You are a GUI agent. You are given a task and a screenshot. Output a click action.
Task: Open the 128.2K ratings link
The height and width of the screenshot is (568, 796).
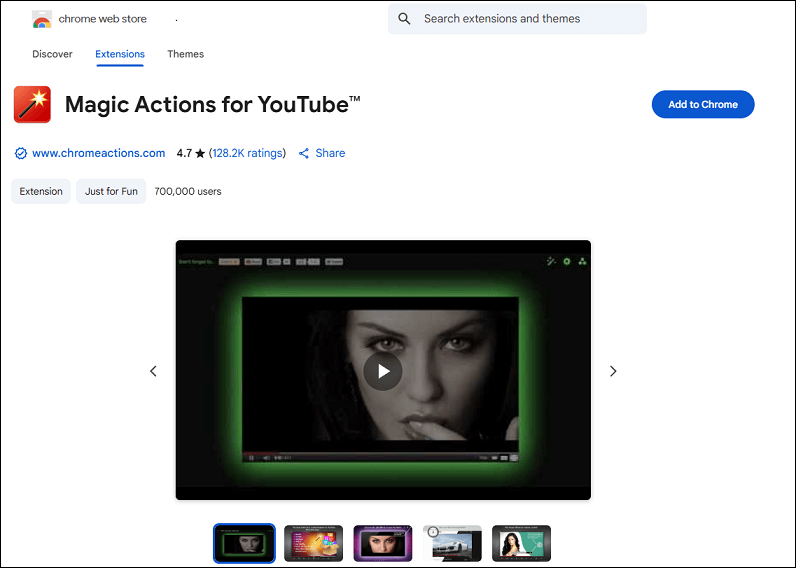(x=247, y=153)
